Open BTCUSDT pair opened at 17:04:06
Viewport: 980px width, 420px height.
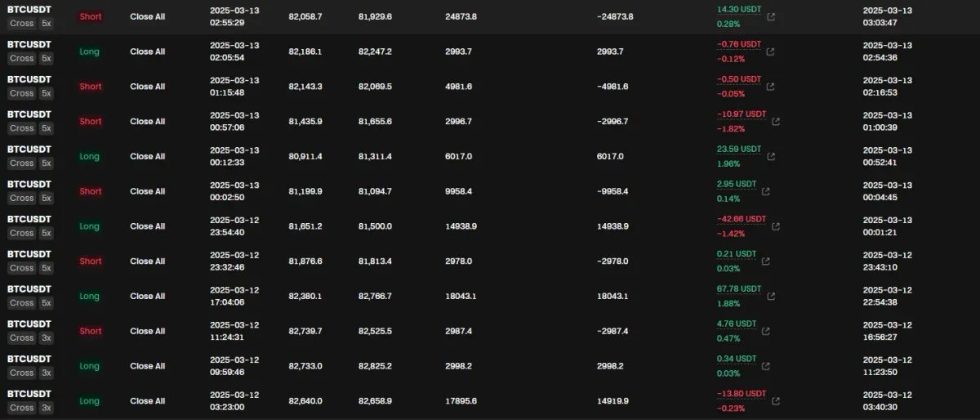tap(29, 289)
